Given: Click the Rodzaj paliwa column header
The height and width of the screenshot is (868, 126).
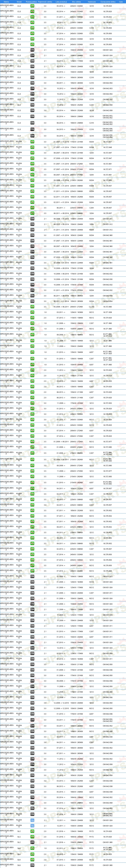Looking at the screenshot, I should click(31, 2).
